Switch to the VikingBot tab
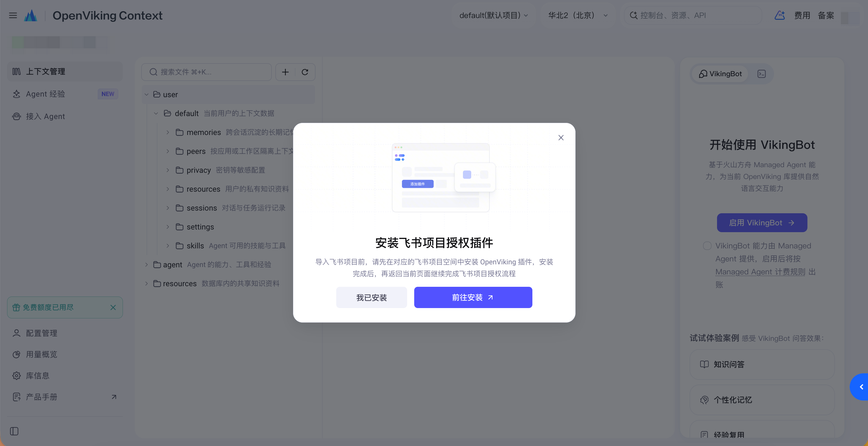 pos(720,74)
